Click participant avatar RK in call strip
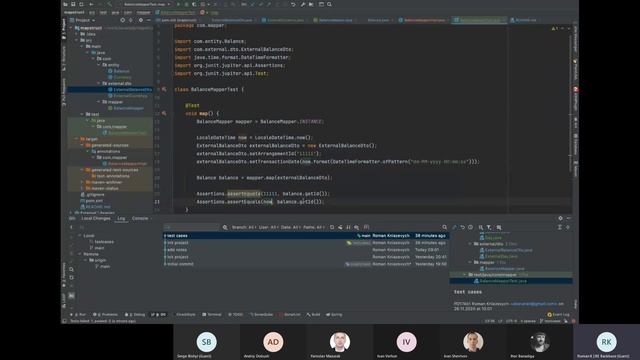 pyautogui.click(x=606, y=342)
